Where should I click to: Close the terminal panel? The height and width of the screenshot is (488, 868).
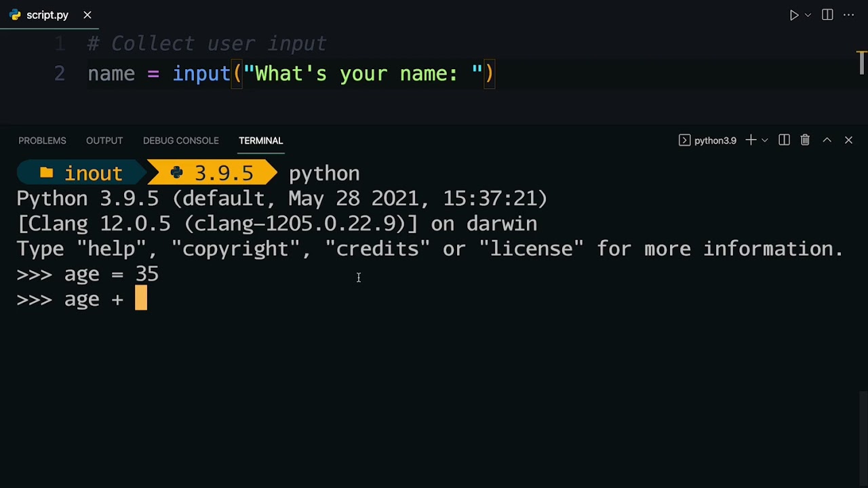pos(848,140)
